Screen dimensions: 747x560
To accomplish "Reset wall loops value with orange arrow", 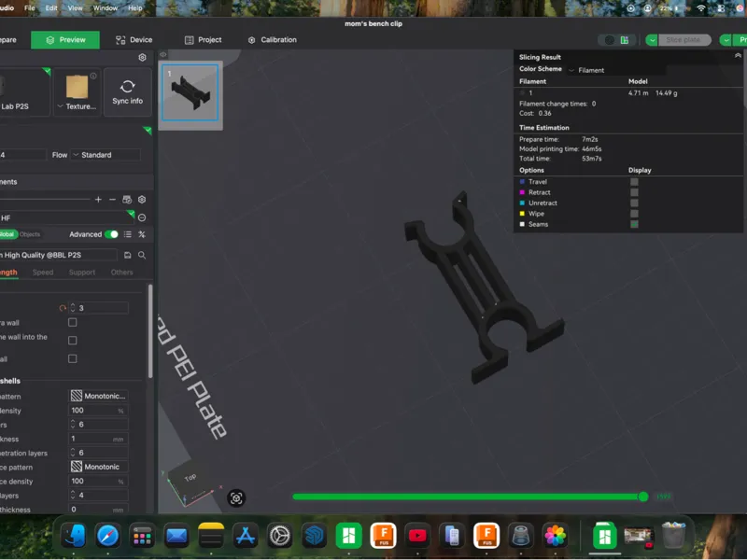I will coord(63,308).
